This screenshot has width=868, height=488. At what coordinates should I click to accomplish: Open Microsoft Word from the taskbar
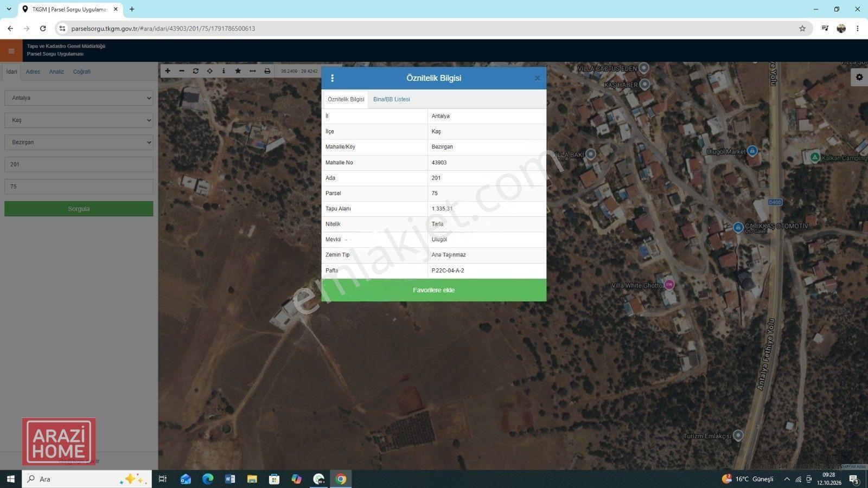[229, 479]
